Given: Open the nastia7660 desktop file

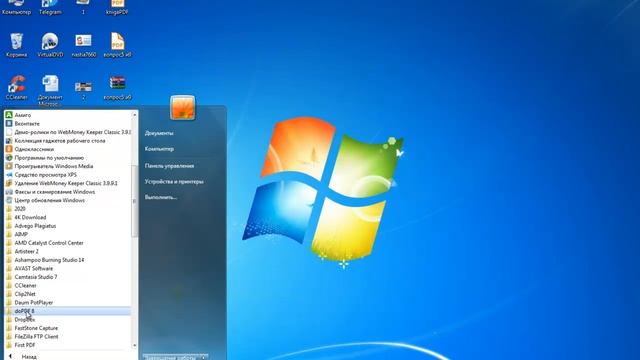Looking at the screenshot, I should [x=84, y=45].
